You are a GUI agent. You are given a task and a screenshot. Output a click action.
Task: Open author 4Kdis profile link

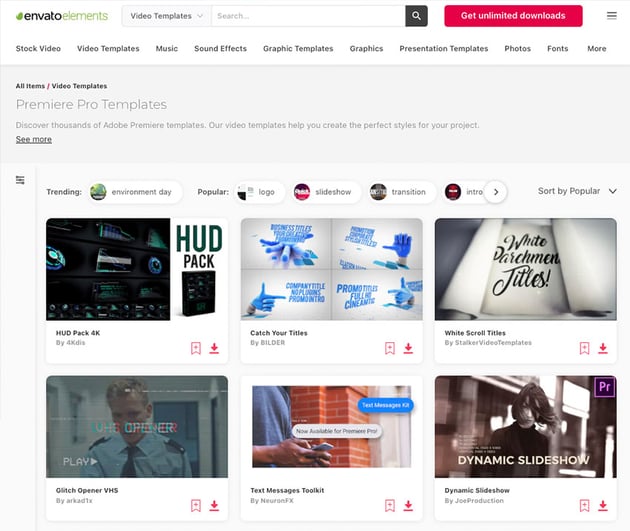tap(76, 343)
